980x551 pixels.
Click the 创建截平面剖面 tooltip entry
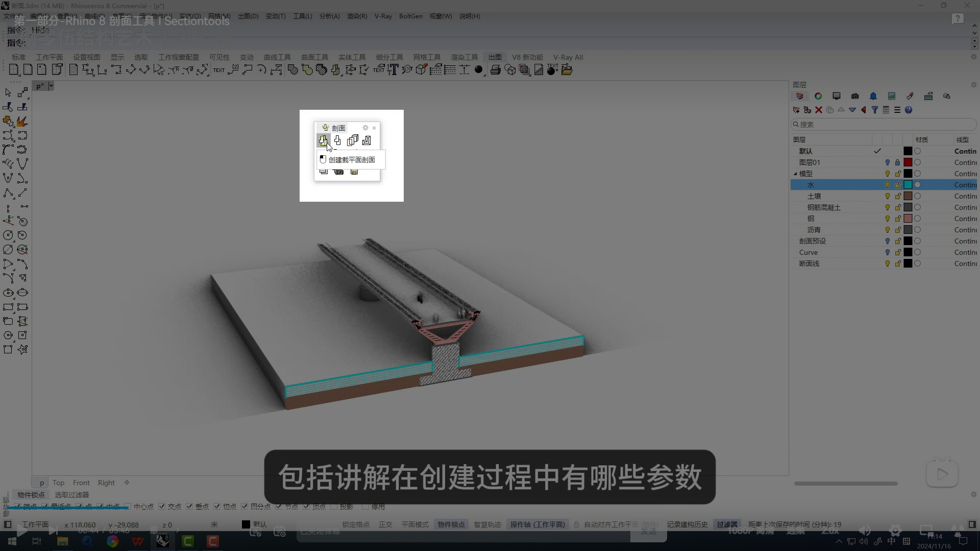pos(351,160)
